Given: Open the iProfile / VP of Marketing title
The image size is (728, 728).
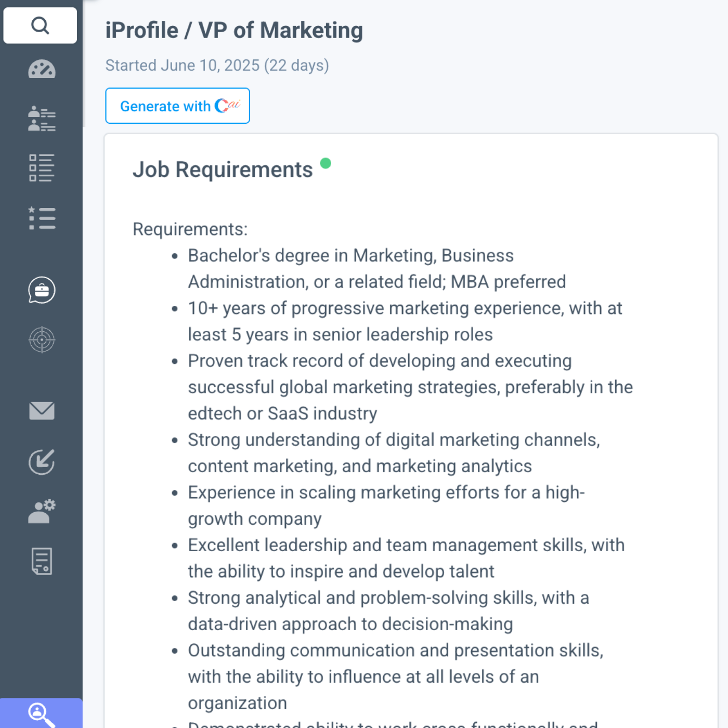Looking at the screenshot, I should coord(234,30).
